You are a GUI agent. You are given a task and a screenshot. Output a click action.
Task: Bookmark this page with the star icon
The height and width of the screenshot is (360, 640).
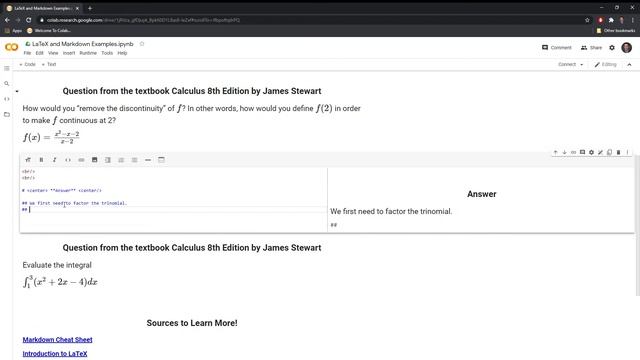click(x=587, y=20)
